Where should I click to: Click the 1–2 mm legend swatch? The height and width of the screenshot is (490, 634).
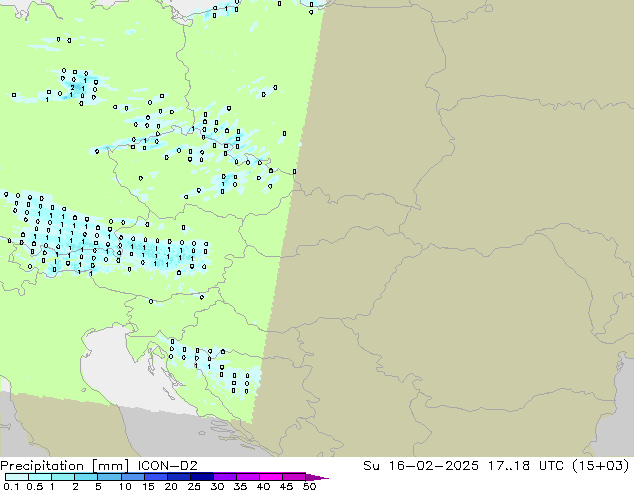[63, 477]
